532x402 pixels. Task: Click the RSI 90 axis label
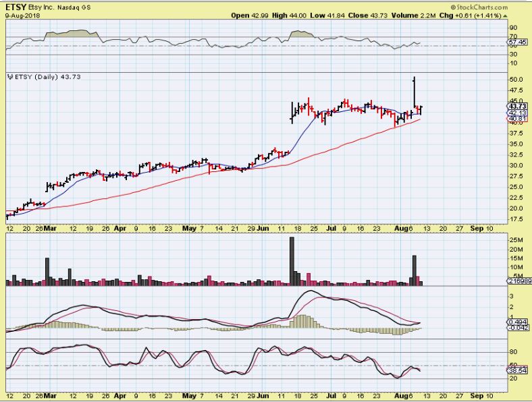[x=513, y=28]
